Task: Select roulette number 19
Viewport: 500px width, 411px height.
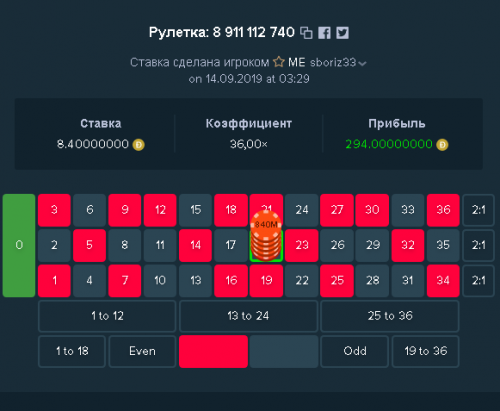Action: pos(266,281)
